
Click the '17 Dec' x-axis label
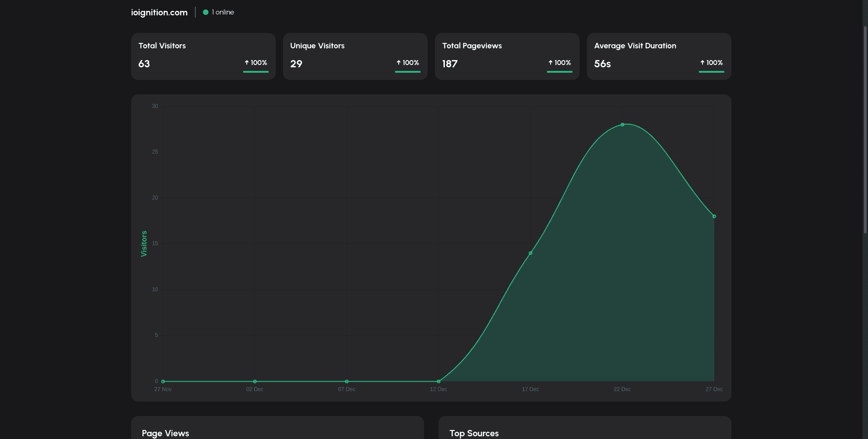(x=530, y=389)
